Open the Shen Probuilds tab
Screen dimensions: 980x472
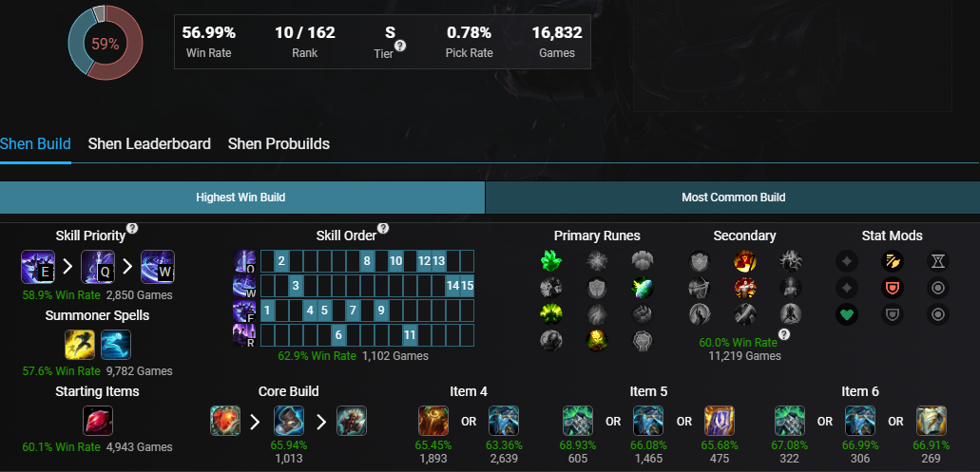pos(279,144)
